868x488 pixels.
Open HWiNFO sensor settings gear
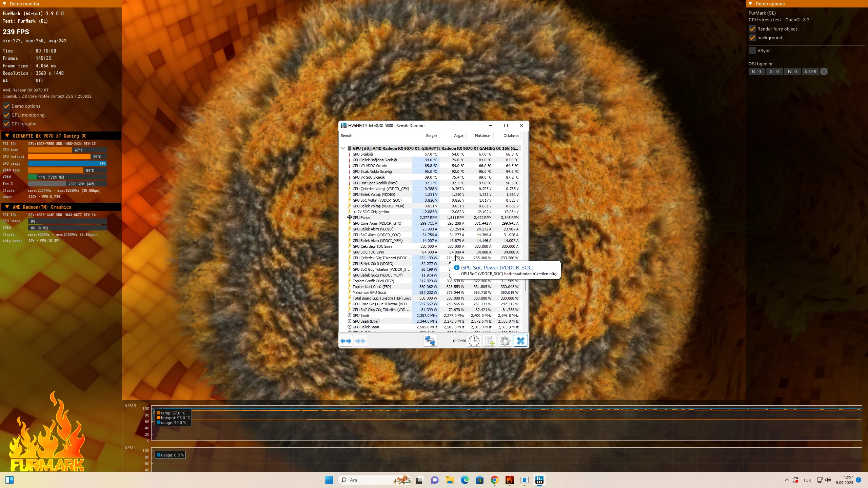click(505, 341)
